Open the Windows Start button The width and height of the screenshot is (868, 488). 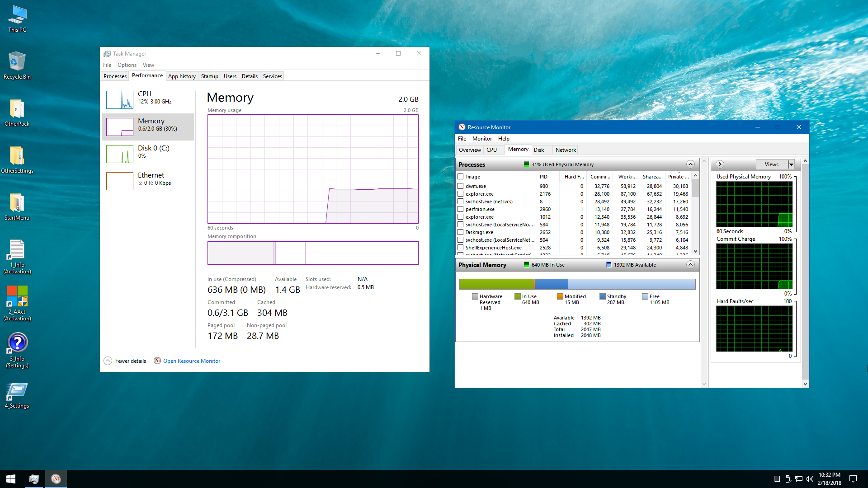tap(11, 479)
